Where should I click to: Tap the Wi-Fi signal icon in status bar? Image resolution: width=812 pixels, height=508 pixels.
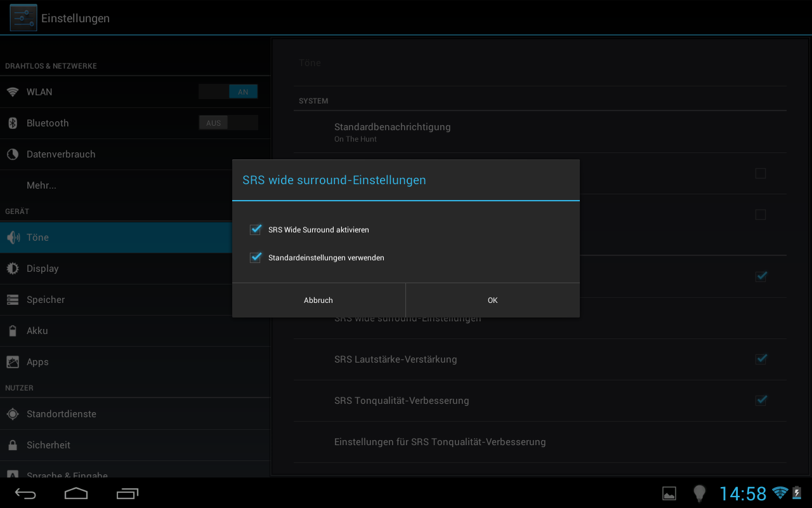click(780, 493)
